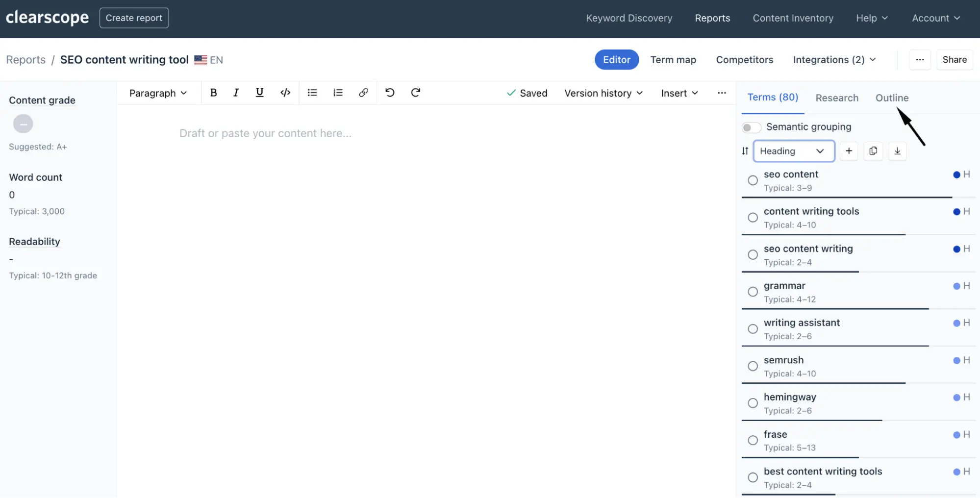
Task: Select the "frase" term circle
Action: 753,440
